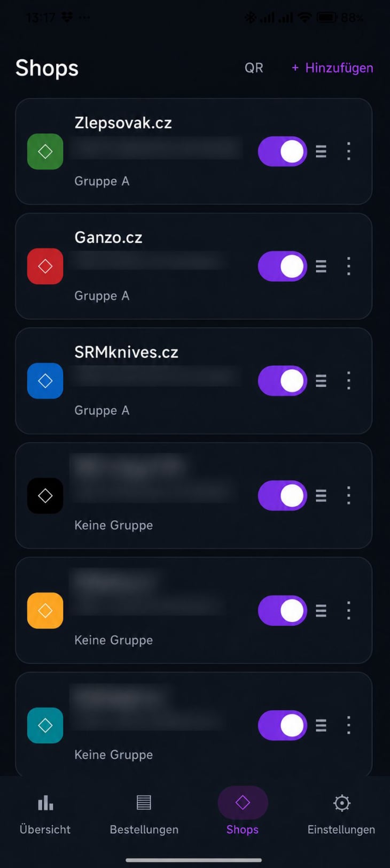Disable the Zlepsovak.cz shop toggle
The image size is (390, 868).
(282, 151)
